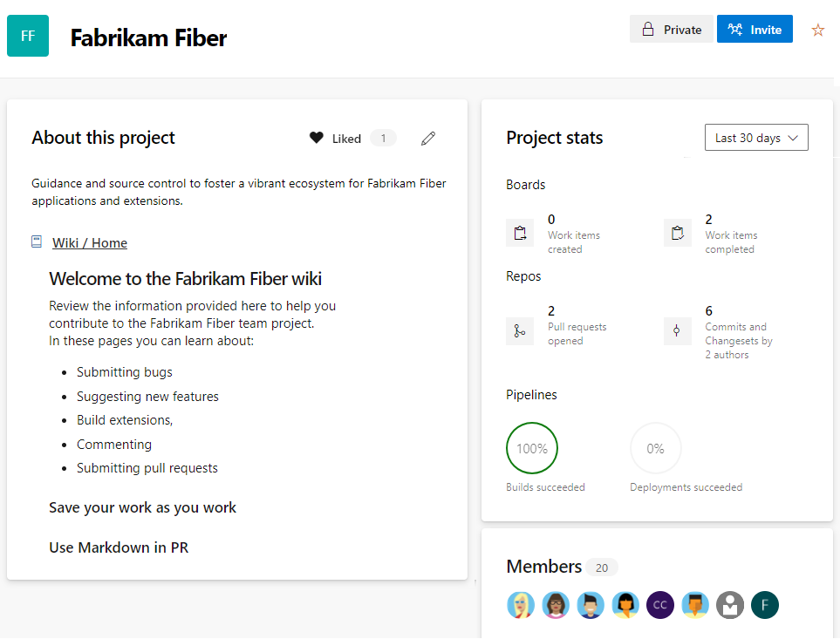This screenshot has height=639, width=840.
Task: Click the work items completed clipboard icon
Action: tap(678, 233)
